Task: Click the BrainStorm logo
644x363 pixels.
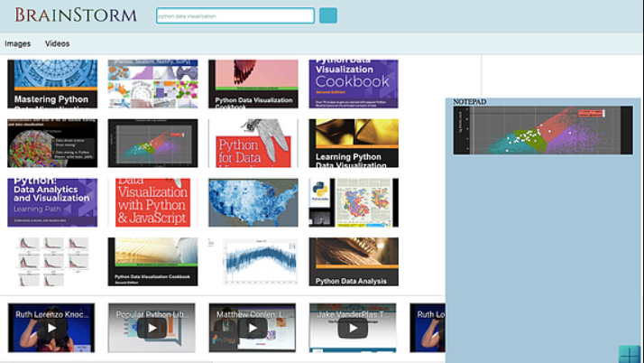Action: coord(76,15)
